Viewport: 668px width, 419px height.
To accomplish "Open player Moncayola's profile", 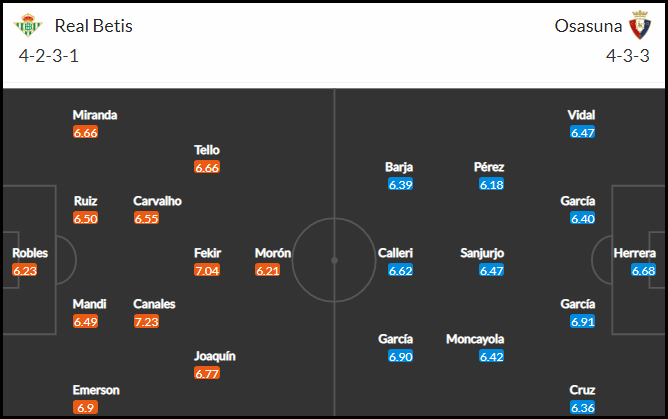I will coord(475,339).
